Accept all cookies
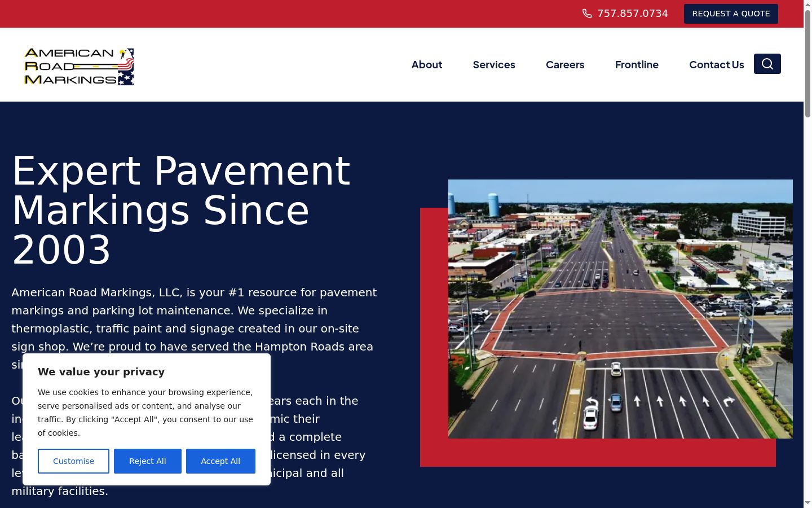This screenshot has width=812, height=508. [x=220, y=461]
